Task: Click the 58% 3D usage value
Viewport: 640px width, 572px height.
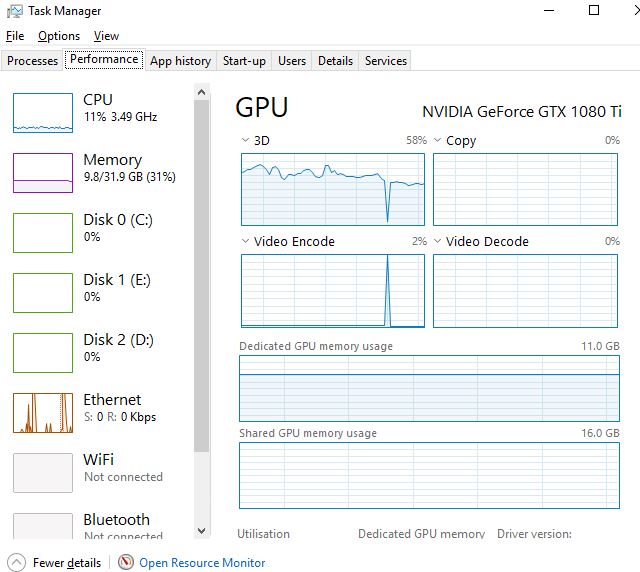Action: [416, 140]
